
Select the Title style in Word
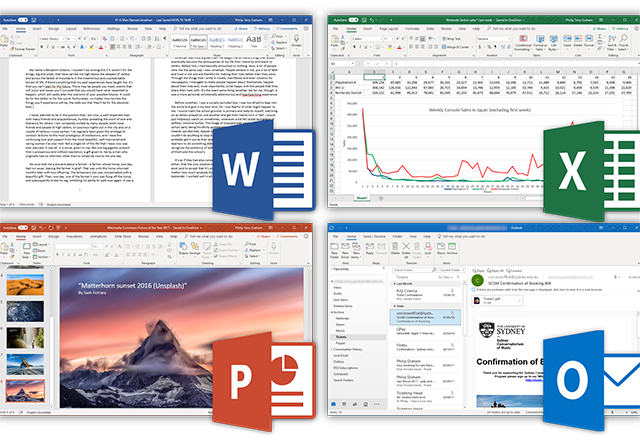pos(253,41)
